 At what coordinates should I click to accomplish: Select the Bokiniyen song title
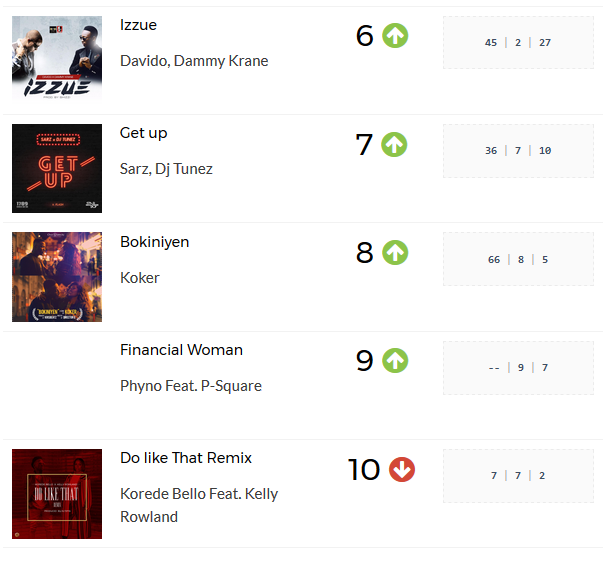155,242
